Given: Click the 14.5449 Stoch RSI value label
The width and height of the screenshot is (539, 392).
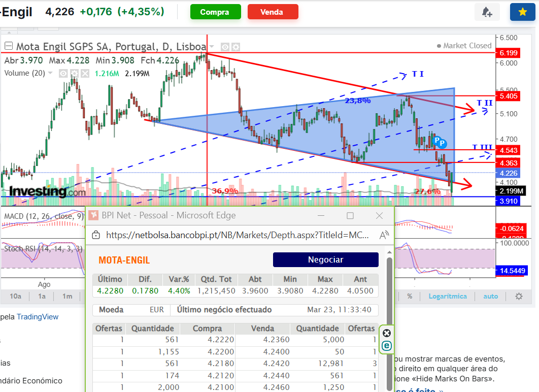Looking at the screenshot, I should pyautogui.click(x=512, y=271).
